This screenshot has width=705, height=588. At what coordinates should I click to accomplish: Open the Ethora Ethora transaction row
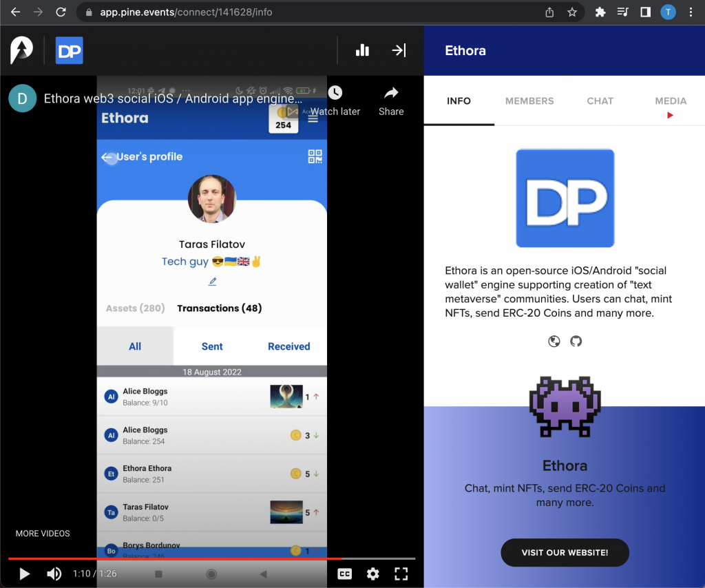coord(212,474)
